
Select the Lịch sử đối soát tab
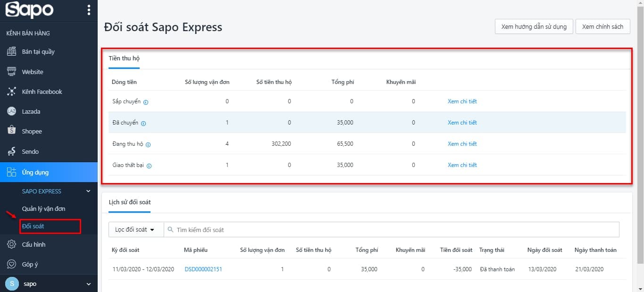click(130, 202)
